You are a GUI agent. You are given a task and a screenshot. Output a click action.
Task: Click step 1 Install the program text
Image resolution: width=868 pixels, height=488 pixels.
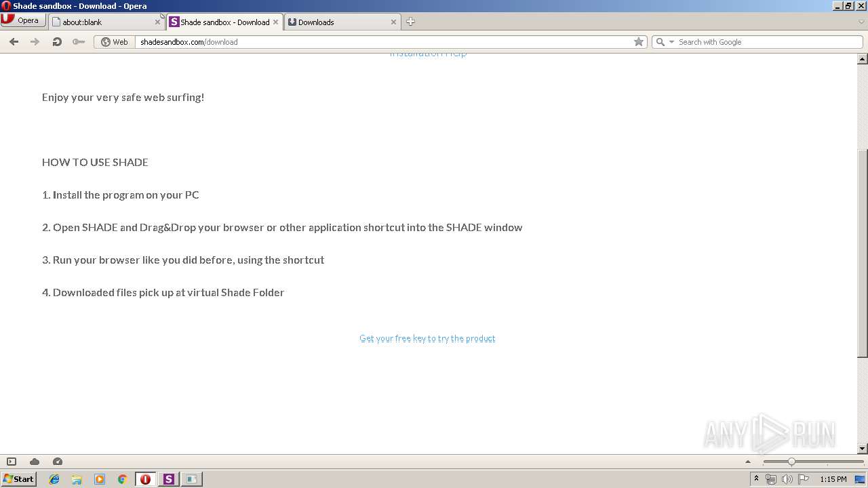pos(121,195)
